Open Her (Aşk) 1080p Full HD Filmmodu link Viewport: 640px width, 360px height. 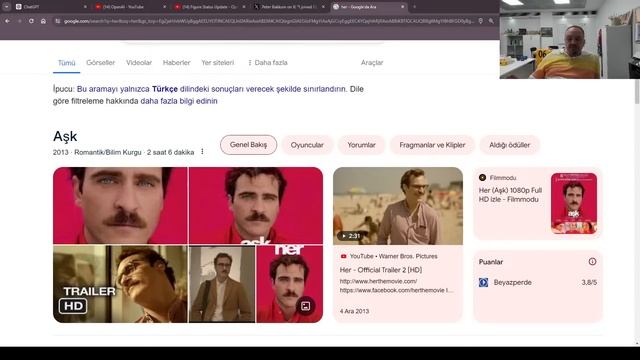(510, 195)
